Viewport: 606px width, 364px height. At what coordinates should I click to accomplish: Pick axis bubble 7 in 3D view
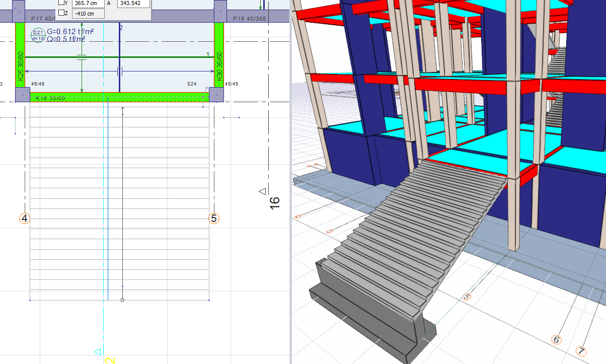click(x=582, y=351)
